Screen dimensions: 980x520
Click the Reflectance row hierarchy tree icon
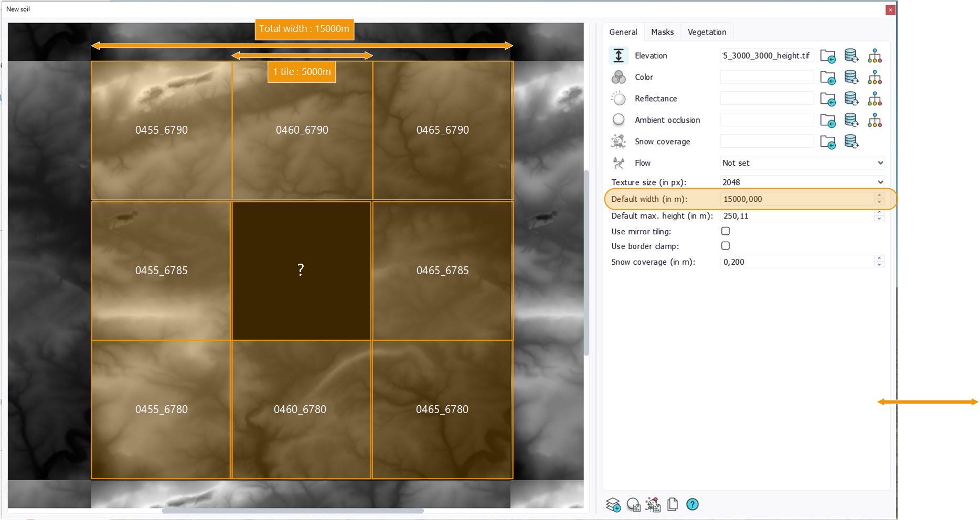coord(875,99)
